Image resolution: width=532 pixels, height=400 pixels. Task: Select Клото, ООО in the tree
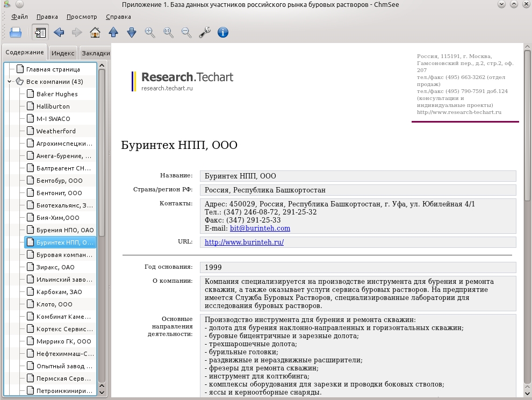tap(54, 304)
